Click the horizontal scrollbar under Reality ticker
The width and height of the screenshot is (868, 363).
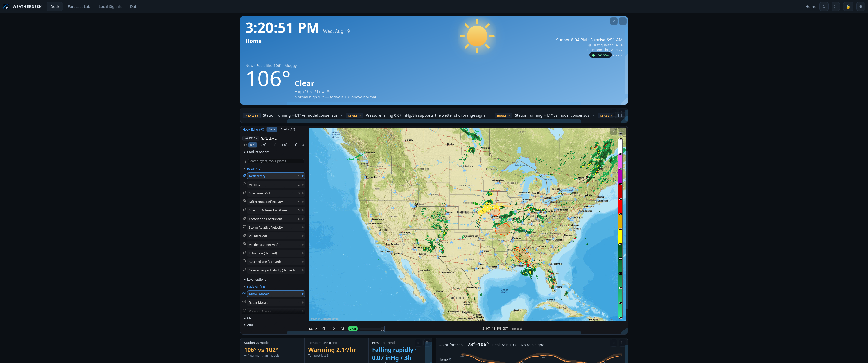pyautogui.click(x=434, y=121)
